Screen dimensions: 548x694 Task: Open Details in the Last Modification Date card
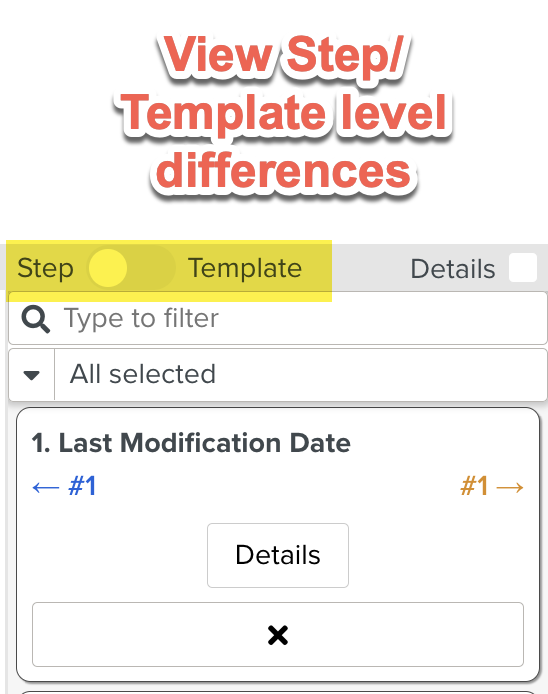278,555
